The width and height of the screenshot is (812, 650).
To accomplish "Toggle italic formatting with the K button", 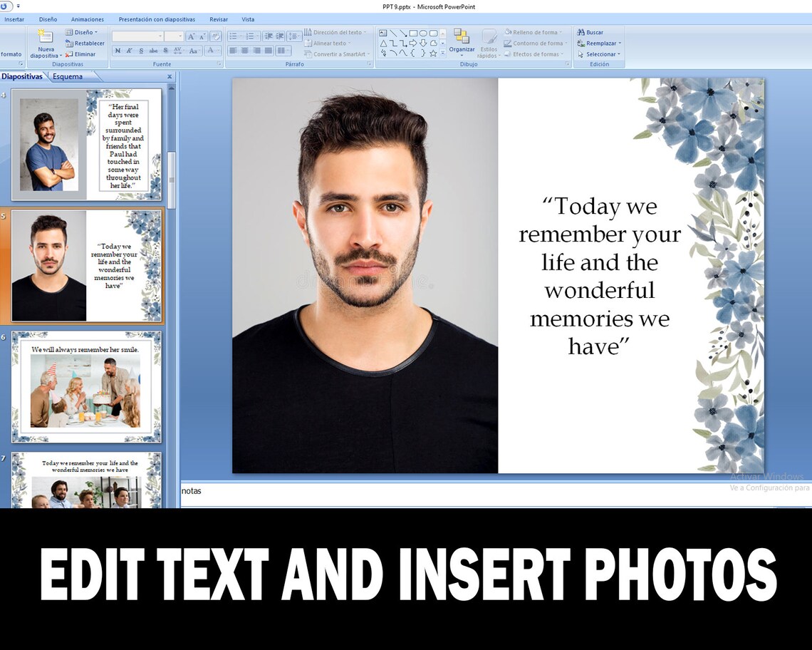I will click(129, 50).
